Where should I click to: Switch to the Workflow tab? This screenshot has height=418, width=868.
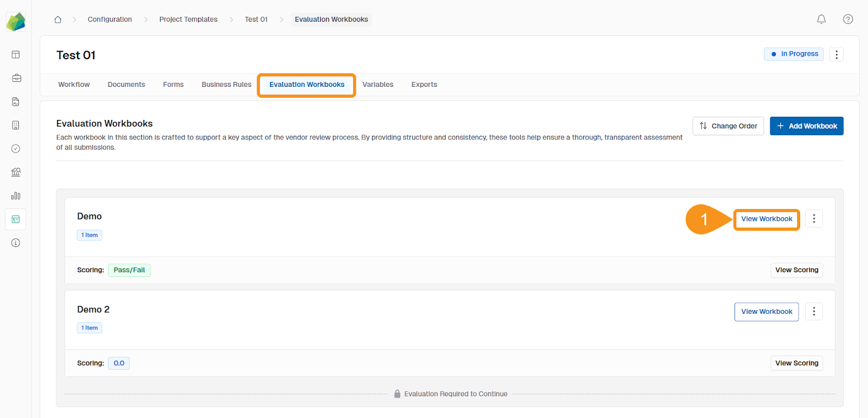click(x=74, y=85)
